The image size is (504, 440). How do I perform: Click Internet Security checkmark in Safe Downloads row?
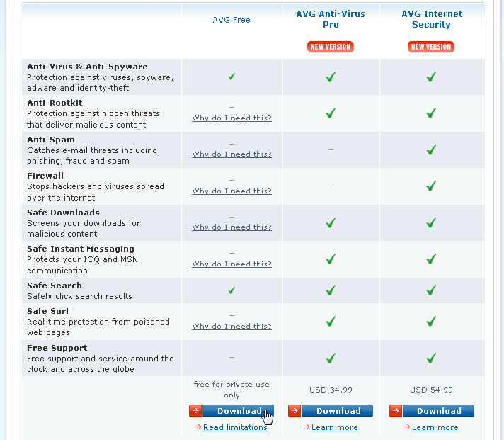coord(431,222)
